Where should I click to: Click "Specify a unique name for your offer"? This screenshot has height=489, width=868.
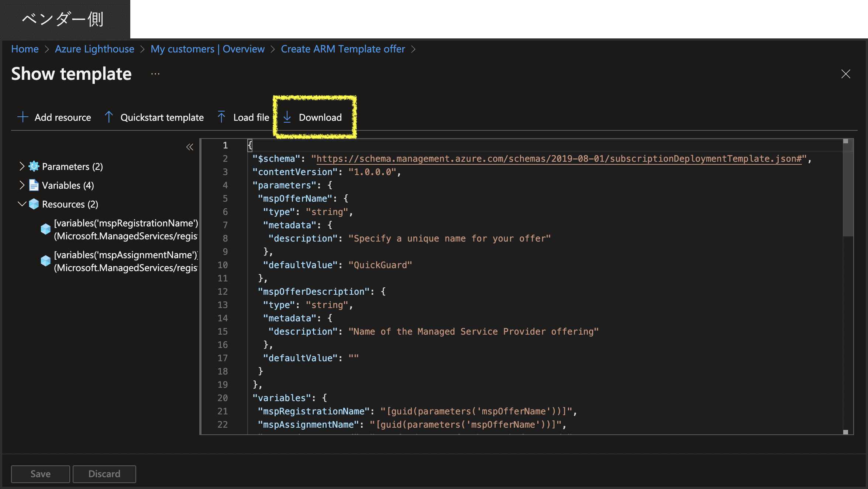[x=449, y=239]
